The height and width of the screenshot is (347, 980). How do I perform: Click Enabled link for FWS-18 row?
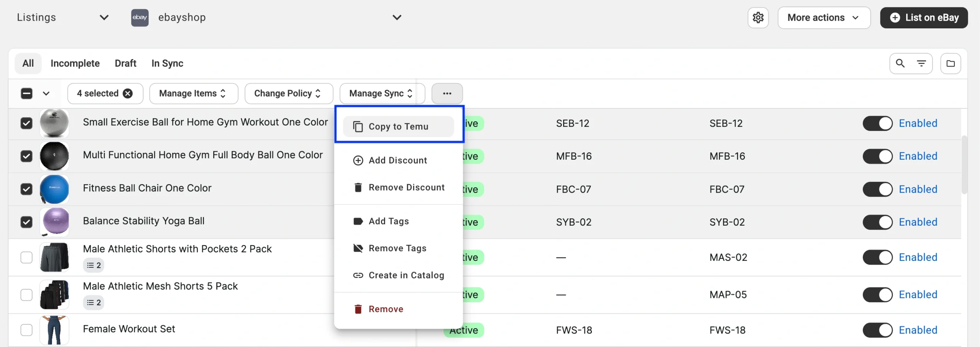pyautogui.click(x=918, y=330)
